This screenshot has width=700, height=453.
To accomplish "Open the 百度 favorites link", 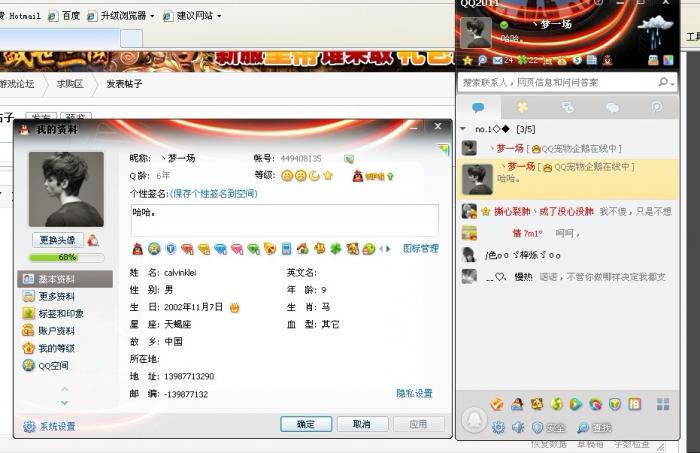I will tap(64, 16).
